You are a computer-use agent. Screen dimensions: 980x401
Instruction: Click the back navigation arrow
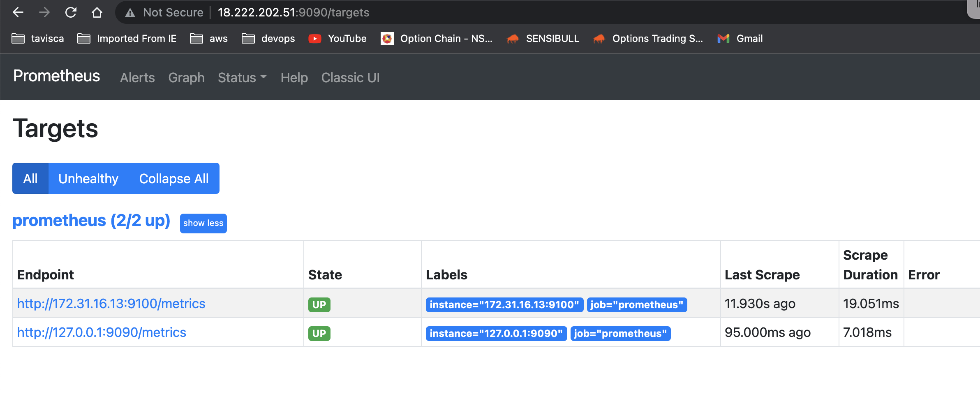pos(18,13)
